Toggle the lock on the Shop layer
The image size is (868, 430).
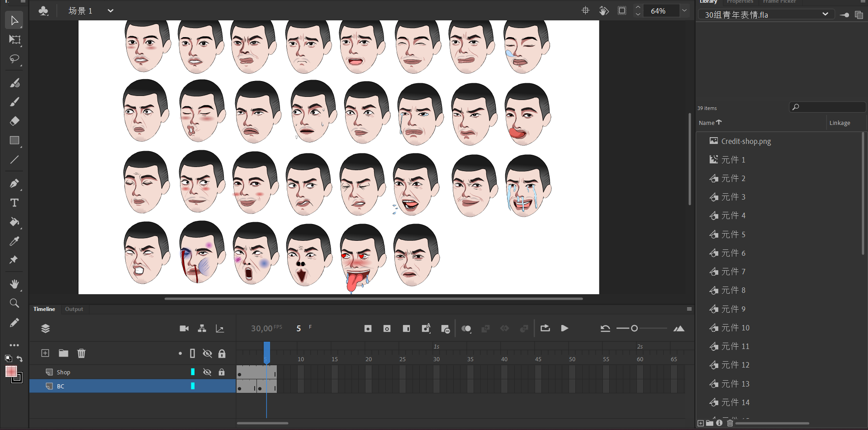tap(222, 372)
